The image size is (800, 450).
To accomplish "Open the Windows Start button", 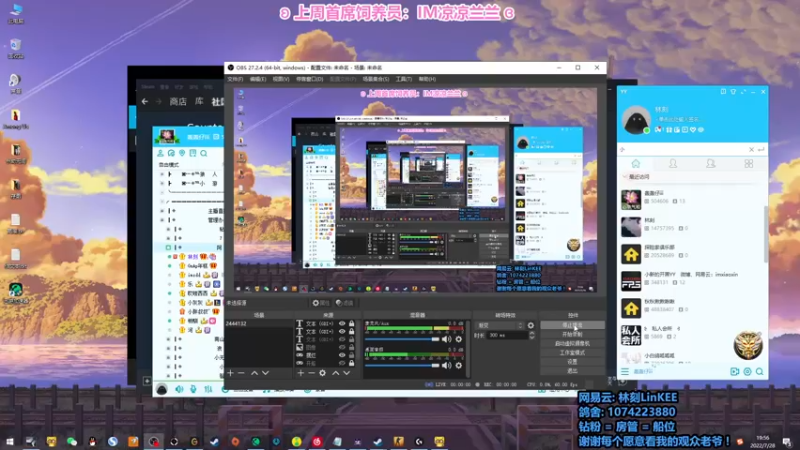I will tap(10, 441).
